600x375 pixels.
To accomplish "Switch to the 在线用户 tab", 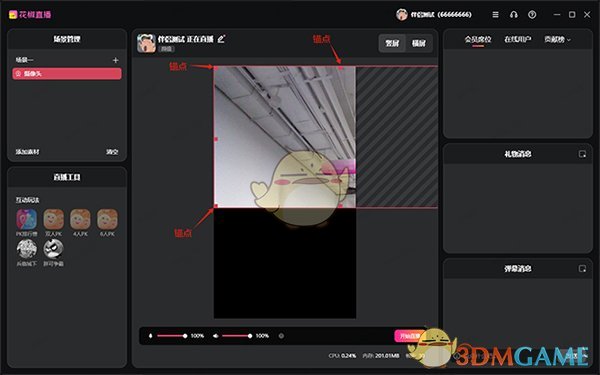I will (517, 39).
